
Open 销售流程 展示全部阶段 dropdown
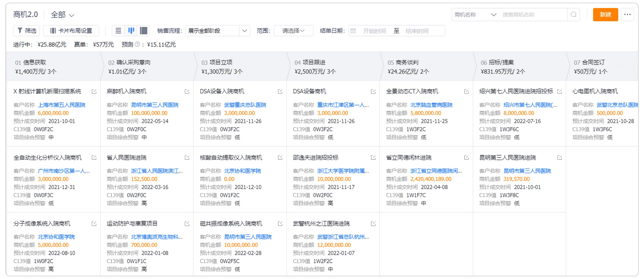(218, 31)
